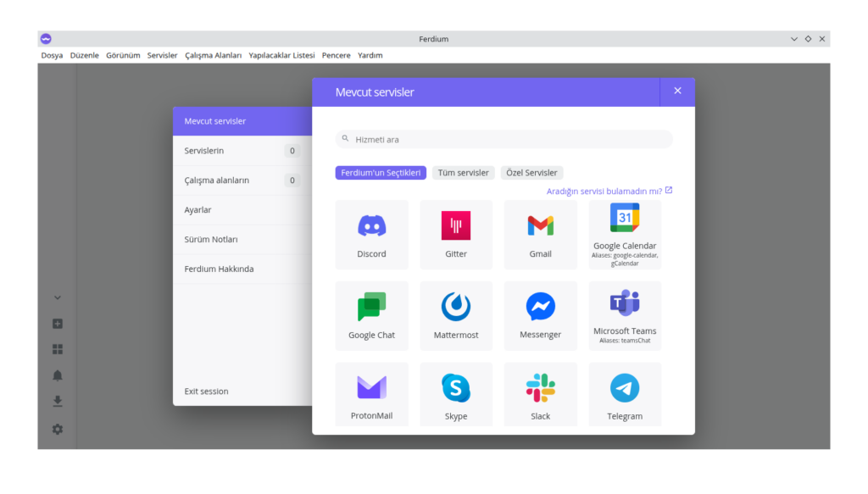
Task: Open the Yardım menu
Action: pyautogui.click(x=370, y=55)
